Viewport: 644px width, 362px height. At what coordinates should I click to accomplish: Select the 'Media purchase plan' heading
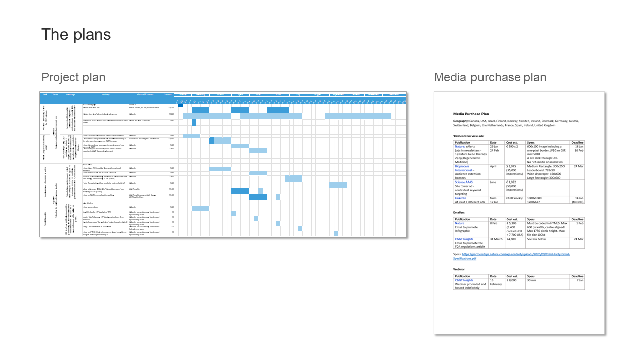491,77
